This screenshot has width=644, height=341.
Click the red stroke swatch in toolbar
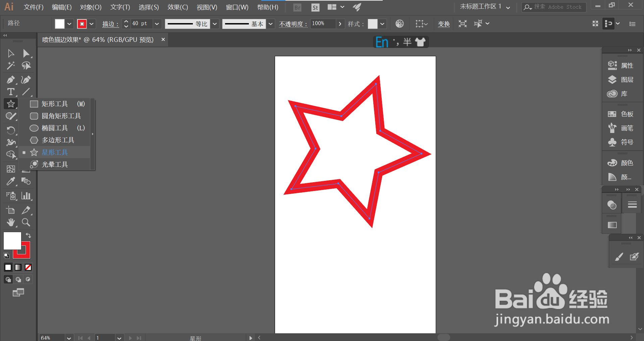pyautogui.click(x=25, y=254)
